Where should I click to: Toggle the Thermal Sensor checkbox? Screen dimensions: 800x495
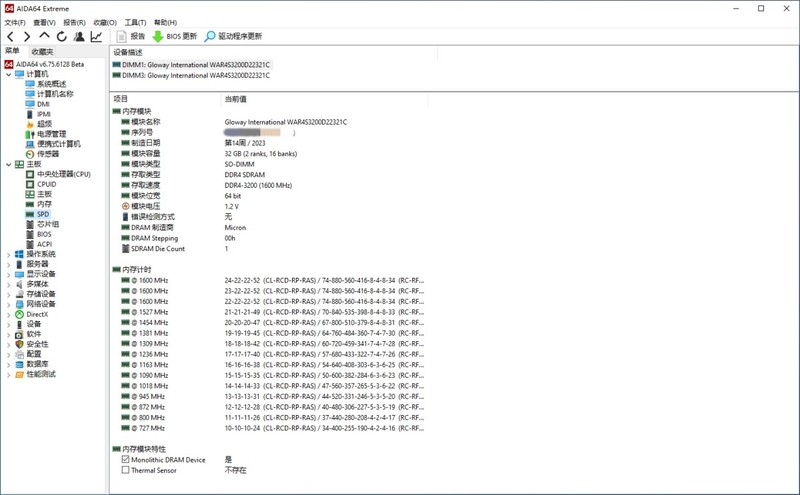click(126, 470)
